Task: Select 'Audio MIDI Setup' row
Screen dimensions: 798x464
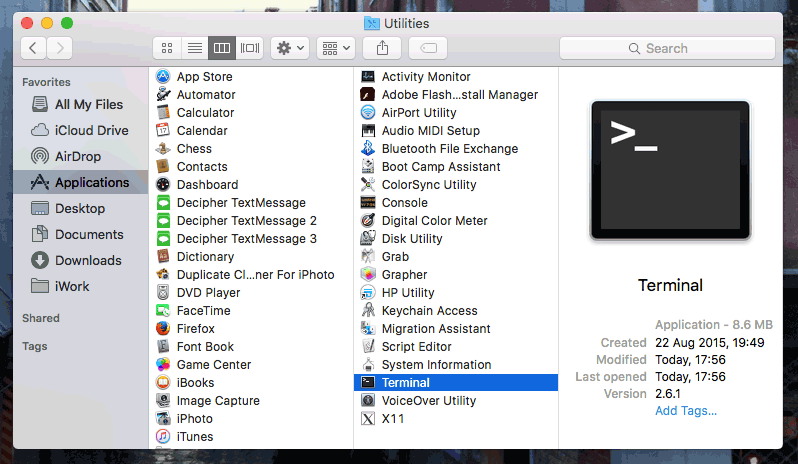Action: 456,131
